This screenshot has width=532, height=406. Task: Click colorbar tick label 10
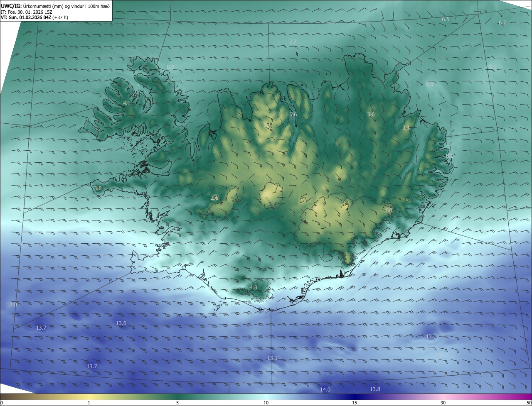tap(266, 403)
